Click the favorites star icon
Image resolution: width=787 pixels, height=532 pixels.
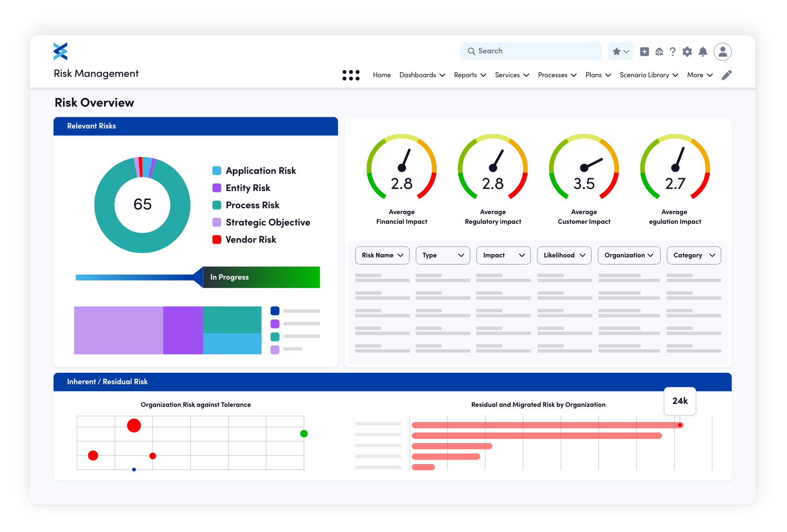616,51
